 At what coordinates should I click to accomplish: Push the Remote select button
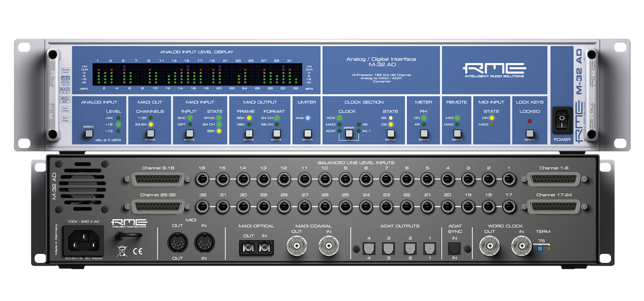[457, 133]
